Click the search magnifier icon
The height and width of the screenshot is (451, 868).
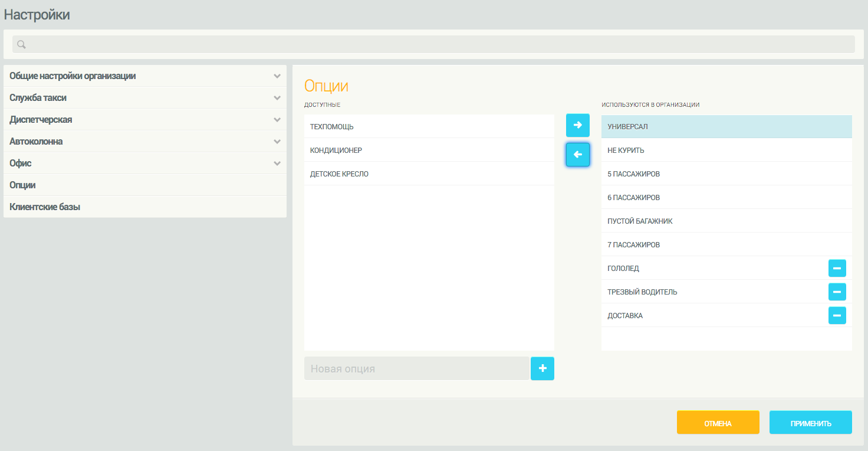[21, 44]
